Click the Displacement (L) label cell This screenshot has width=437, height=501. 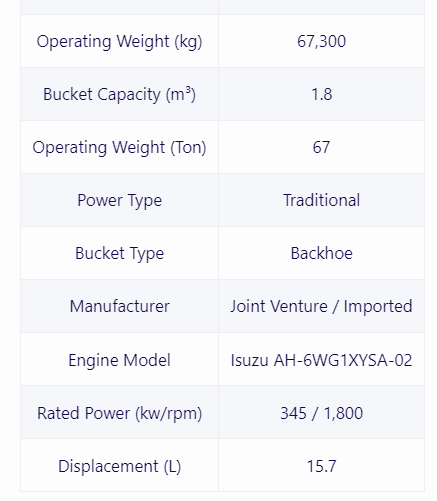point(119,466)
